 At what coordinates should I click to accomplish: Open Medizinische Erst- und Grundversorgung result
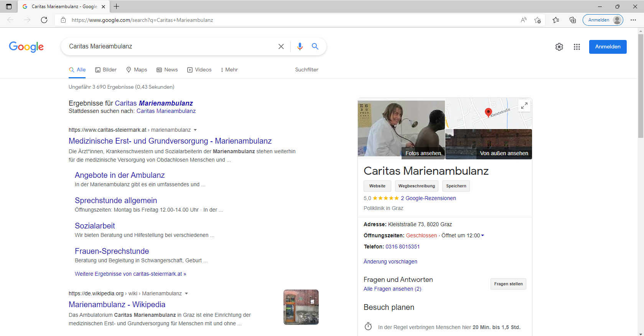pos(170,141)
